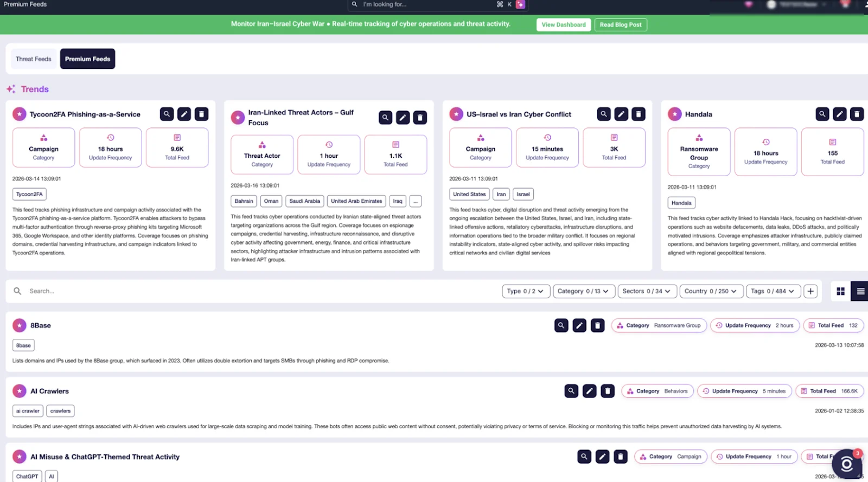Edit the 8Base feed row
868x482 pixels.
(x=579, y=325)
